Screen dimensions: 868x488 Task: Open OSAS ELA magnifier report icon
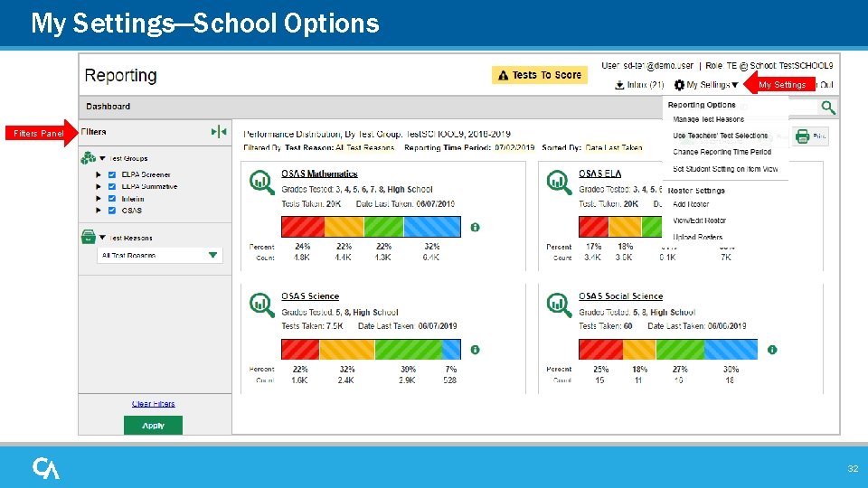point(559,182)
